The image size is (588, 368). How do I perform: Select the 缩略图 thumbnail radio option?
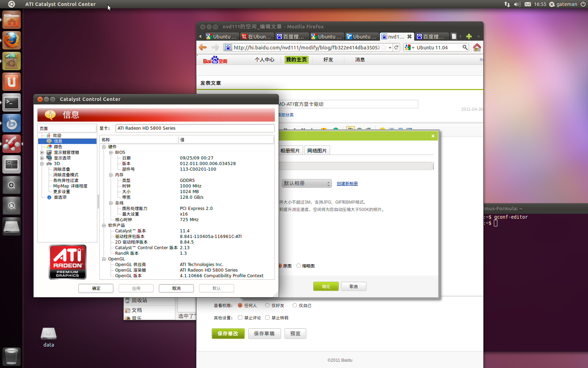point(299,266)
